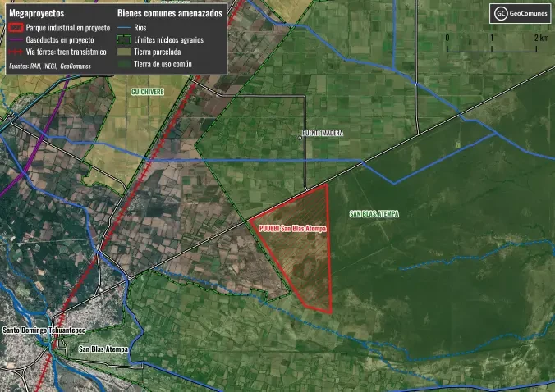555x392 pixels.
Task: Select the white San Blas Atempa town label
Action: pyautogui.click(x=103, y=349)
